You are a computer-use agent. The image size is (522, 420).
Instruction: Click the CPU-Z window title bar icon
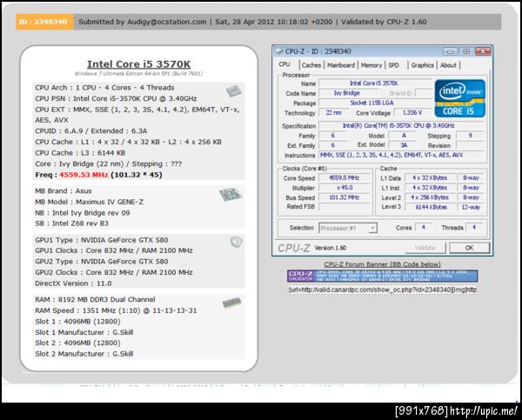[x=278, y=51]
